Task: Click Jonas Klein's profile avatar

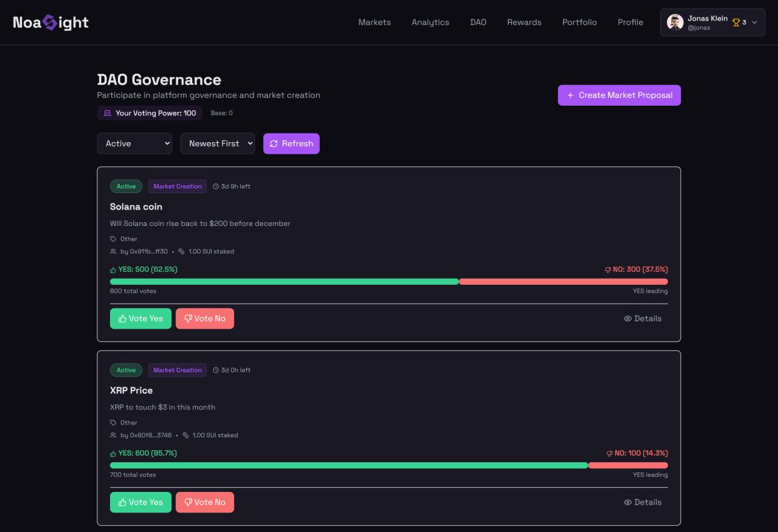Action: (x=675, y=22)
